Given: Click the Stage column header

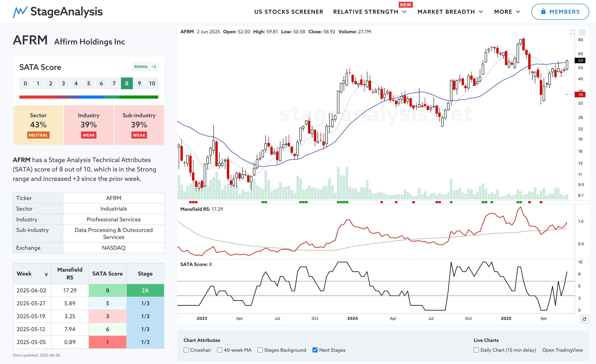Looking at the screenshot, I should pyautogui.click(x=145, y=273).
